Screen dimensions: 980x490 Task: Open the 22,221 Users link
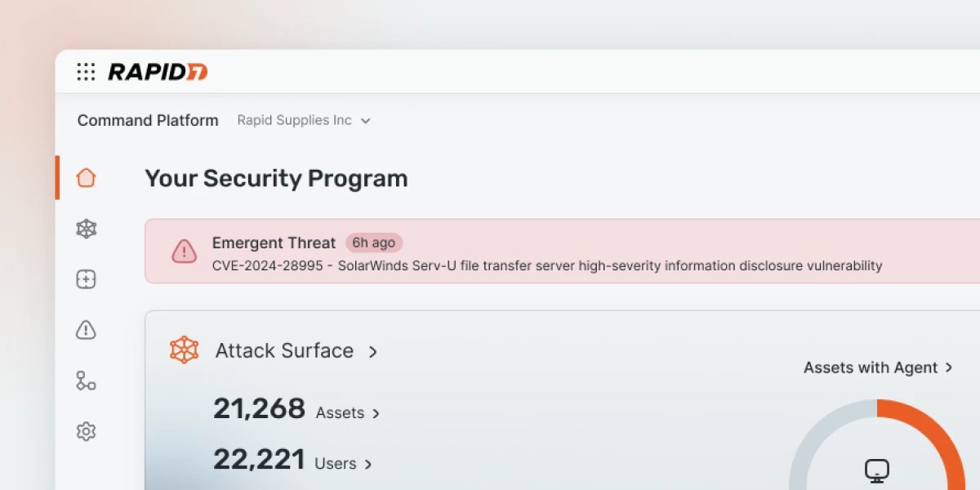pos(343,464)
